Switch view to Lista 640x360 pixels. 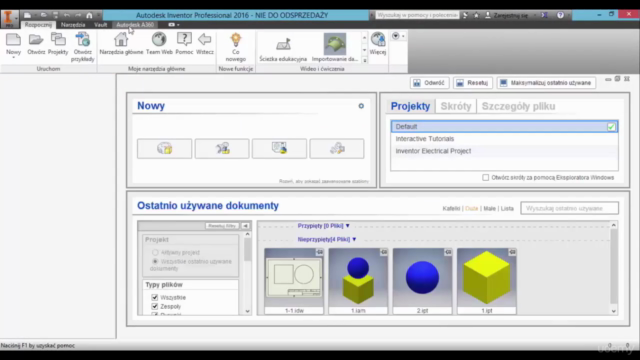tap(507, 209)
